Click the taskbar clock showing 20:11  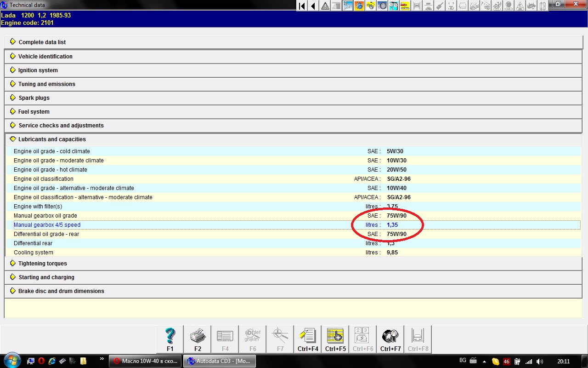point(563,362)
